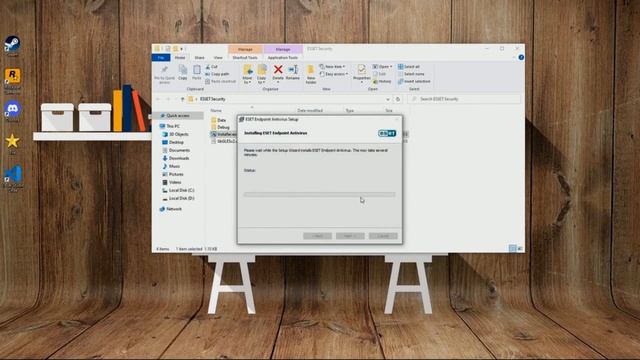Click Select all in the ribbon

tap(409, 67)
